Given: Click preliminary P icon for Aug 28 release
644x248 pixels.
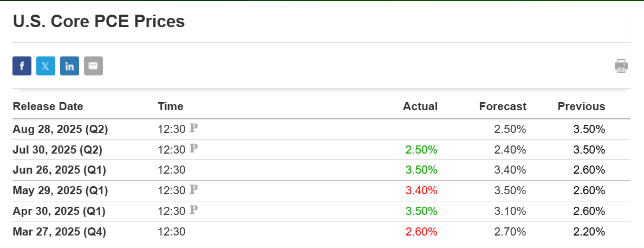Looking at the screenshot, I should pyautogui.click(x=194, y=128).
